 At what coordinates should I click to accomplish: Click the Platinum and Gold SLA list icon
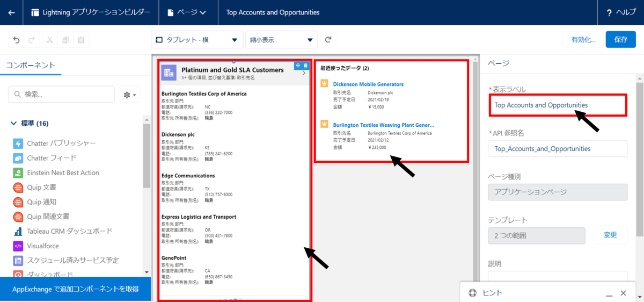169,73
